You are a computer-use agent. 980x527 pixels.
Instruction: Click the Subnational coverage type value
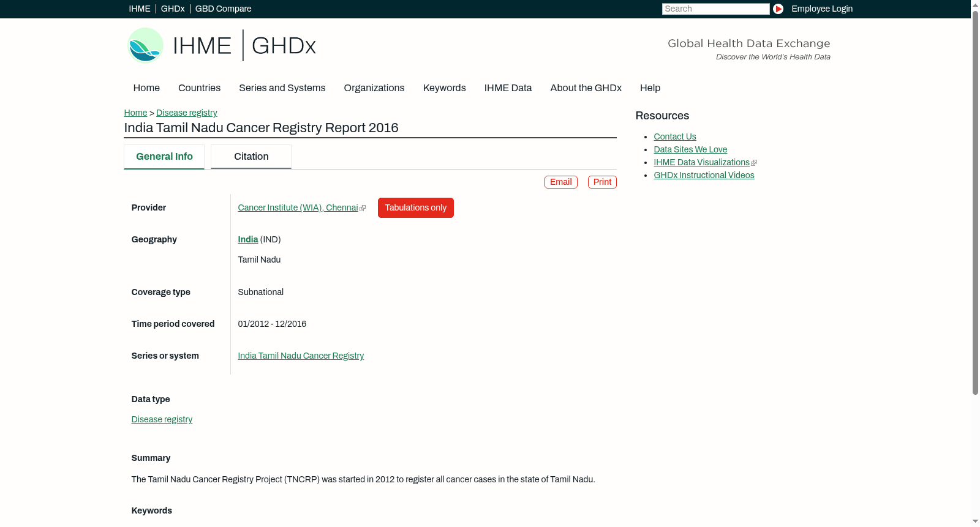(x=261, y=293)
